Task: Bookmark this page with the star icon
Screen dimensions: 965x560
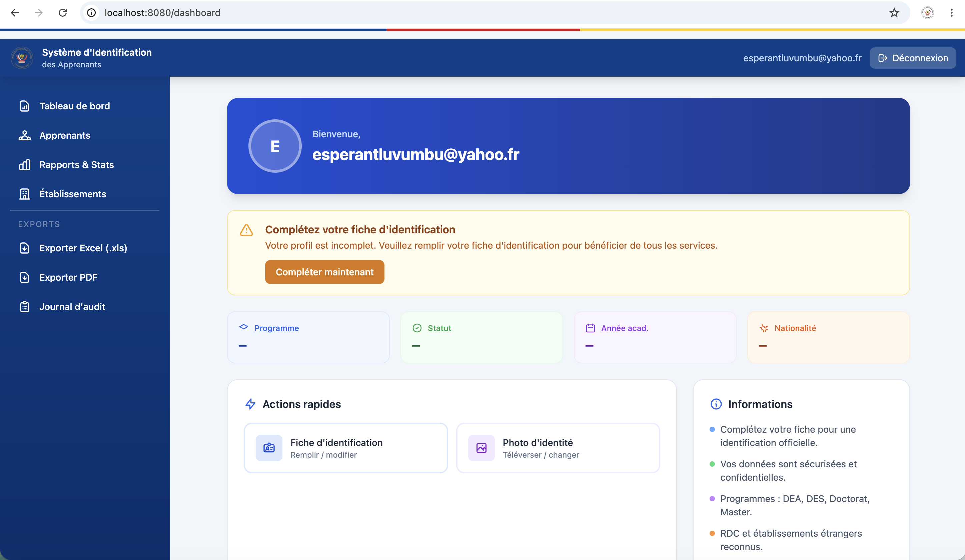Action: tap(894, 13)
